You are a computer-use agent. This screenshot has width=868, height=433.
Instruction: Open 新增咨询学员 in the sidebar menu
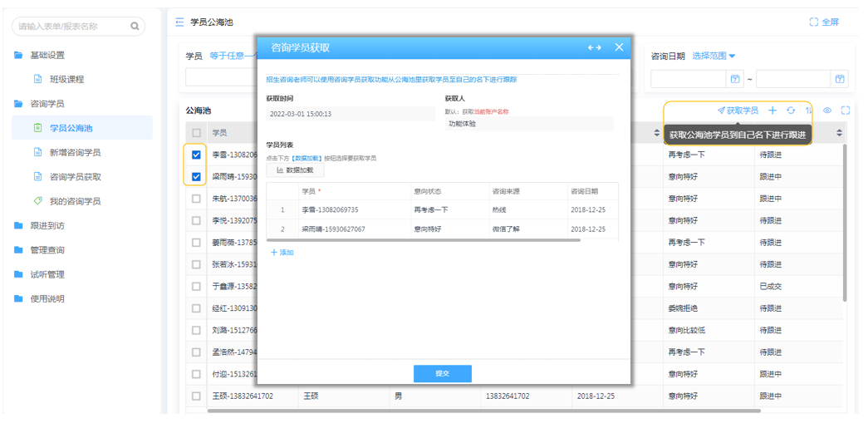coord(75,152)
